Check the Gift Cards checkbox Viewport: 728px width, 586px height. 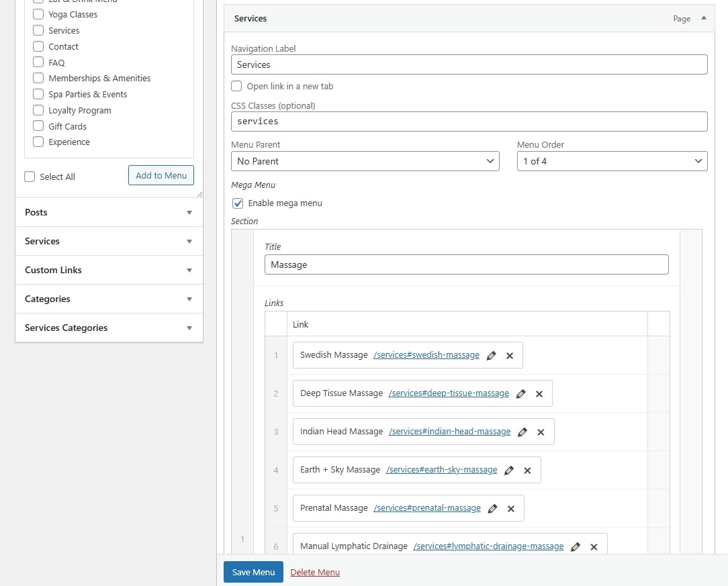tap(38, 126)
